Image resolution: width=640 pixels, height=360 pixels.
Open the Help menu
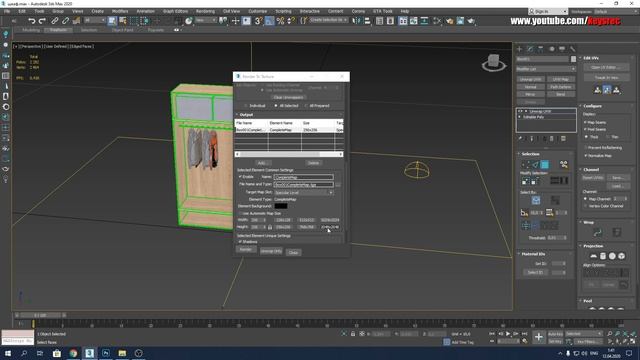click(404, 11)
